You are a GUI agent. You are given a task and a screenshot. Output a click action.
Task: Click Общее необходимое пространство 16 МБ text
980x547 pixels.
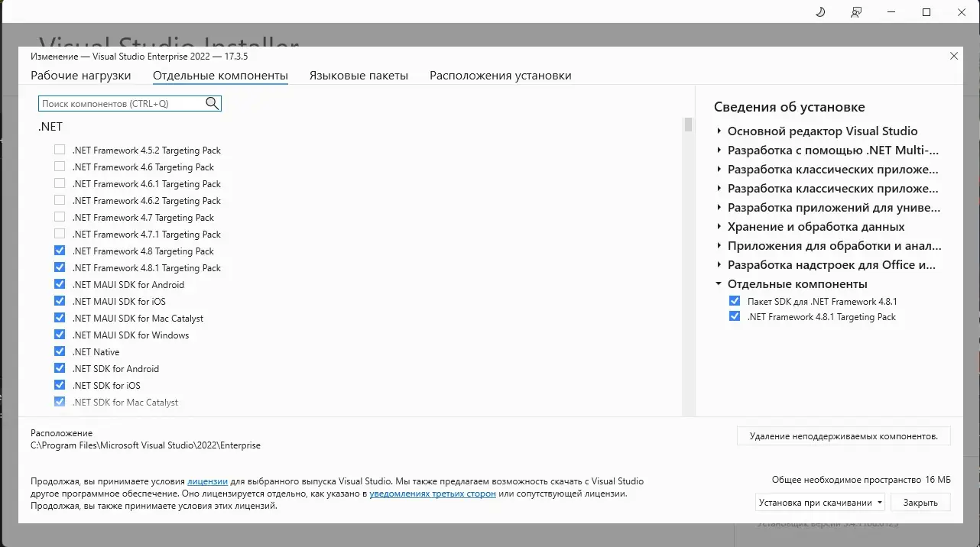862,480
